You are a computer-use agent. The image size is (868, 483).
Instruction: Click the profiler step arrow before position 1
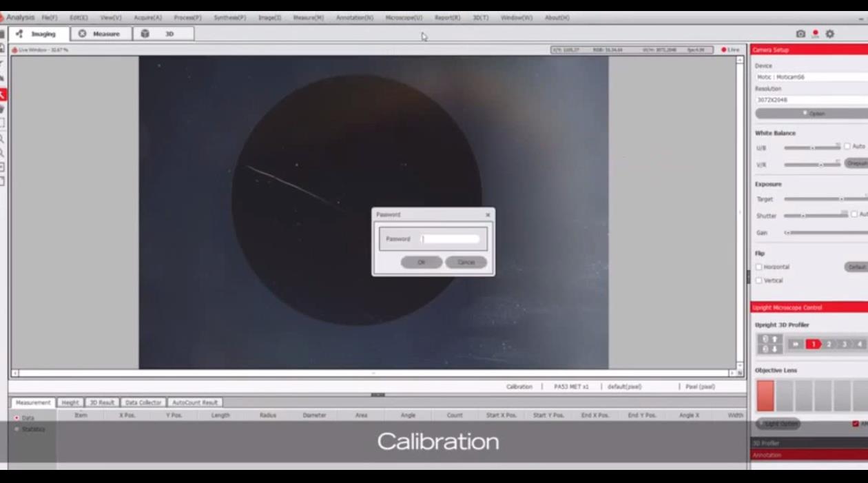coord(796,344)
